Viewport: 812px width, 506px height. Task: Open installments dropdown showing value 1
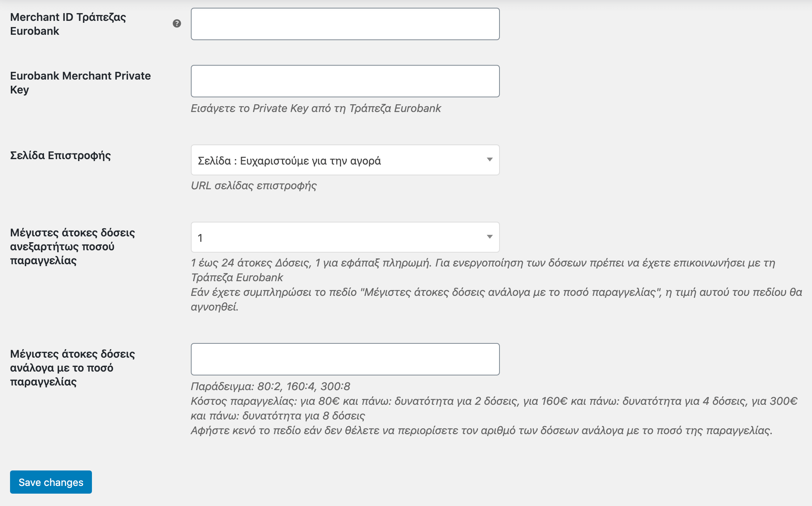tap(345, 237)
